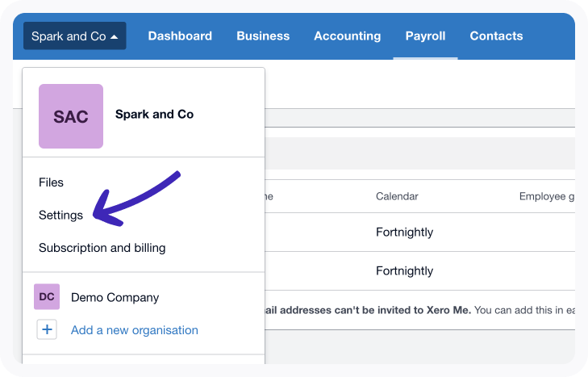This screenshot has width=588, height=377.
Task: Click the dropdown arrow beside Spark and Co
Action: pyautogui.click(x=115, y=36)
